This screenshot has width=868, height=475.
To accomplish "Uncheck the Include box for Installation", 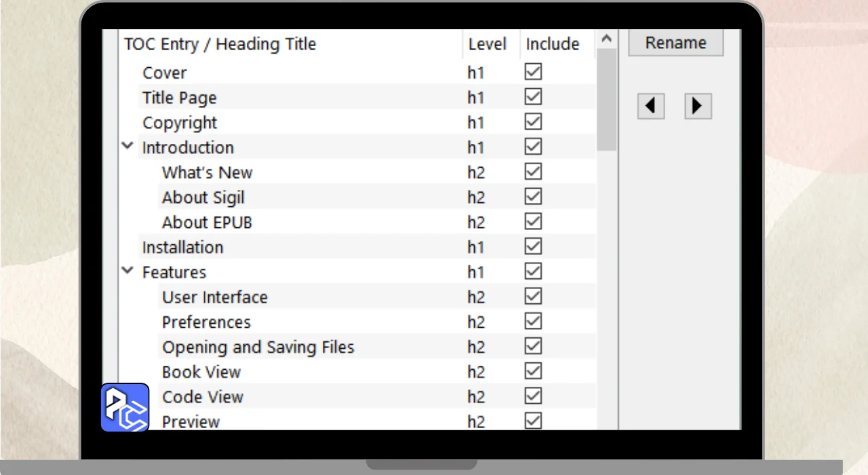I will pos(533,246).
